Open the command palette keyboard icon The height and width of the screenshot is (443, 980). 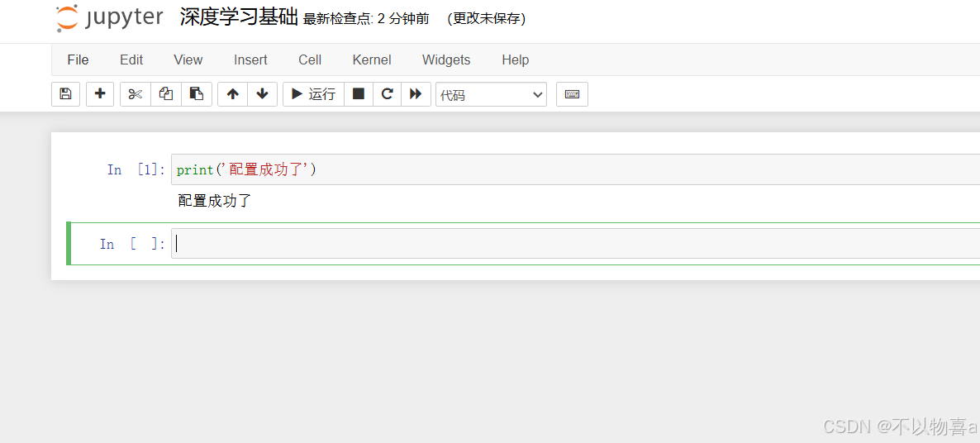click(x=572, y=94)
